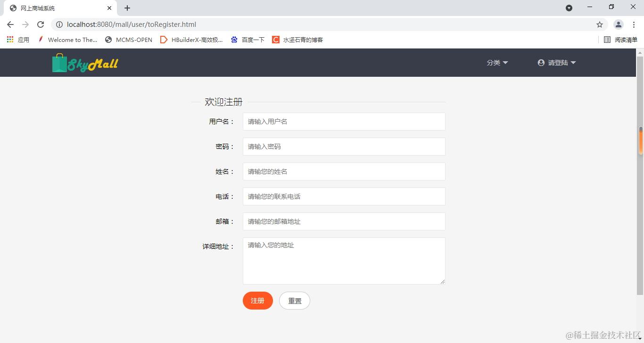Click the browser back arrow icon

coord(10,24)
